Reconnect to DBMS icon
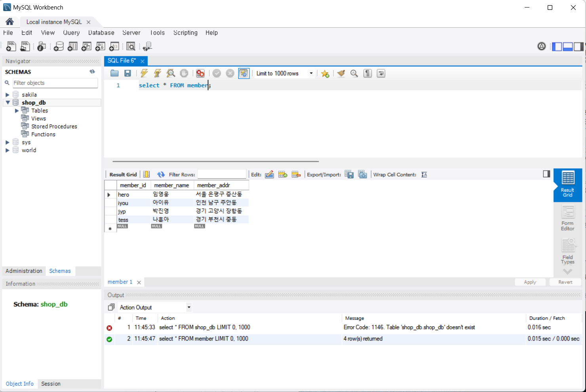This screenshot has width=586, height=392. tap(147, 46)
